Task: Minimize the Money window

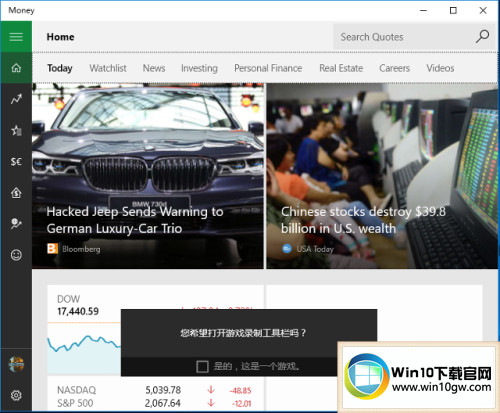Action: pos(423,10)
